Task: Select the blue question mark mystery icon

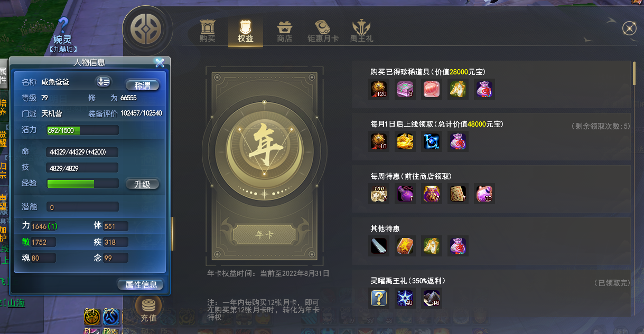Action: [379, 299]
